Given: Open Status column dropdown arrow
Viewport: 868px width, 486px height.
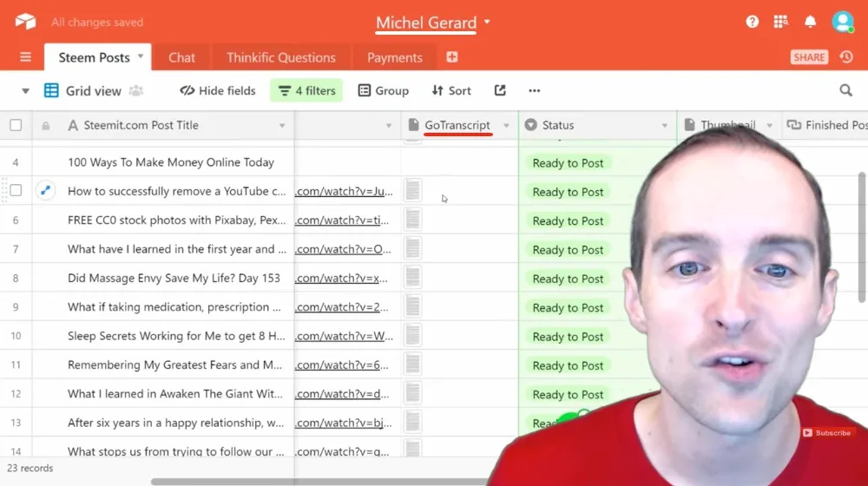Looking at the screenshot, I should tap(664, 126).
